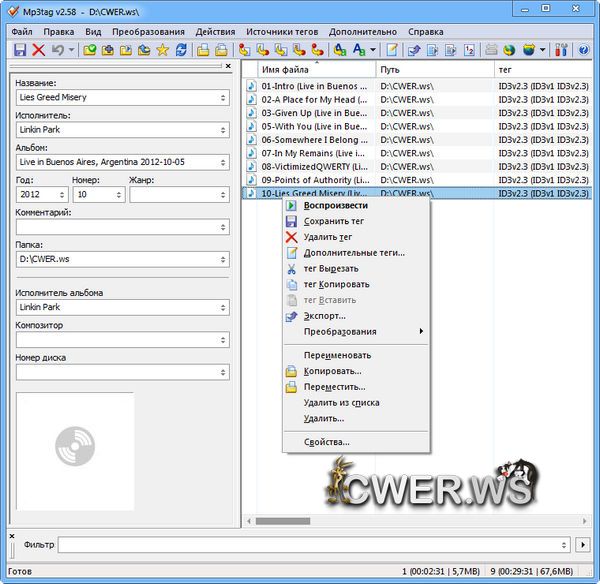Click the Save tag floppy disk toolbar icon
Image resolution: width=600 pixels, height=584 pixels.
(19, 49)
